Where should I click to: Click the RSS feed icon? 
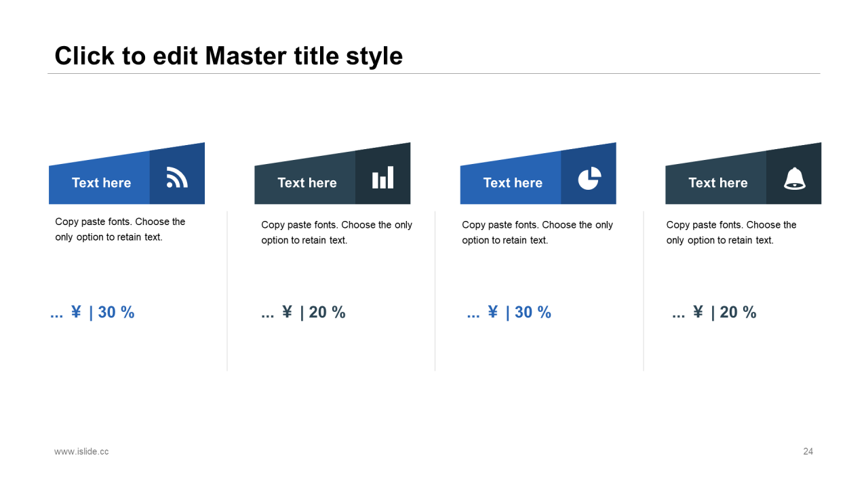[x=177, y=178]
